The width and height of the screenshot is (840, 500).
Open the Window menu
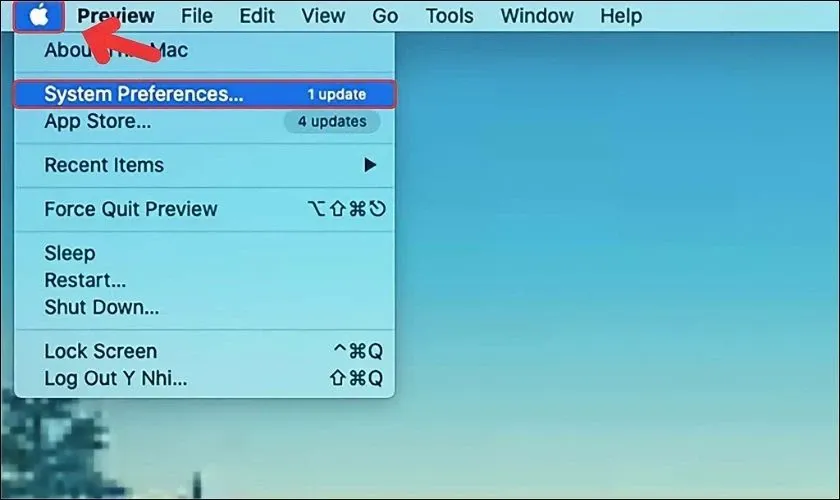pos(537,16)
